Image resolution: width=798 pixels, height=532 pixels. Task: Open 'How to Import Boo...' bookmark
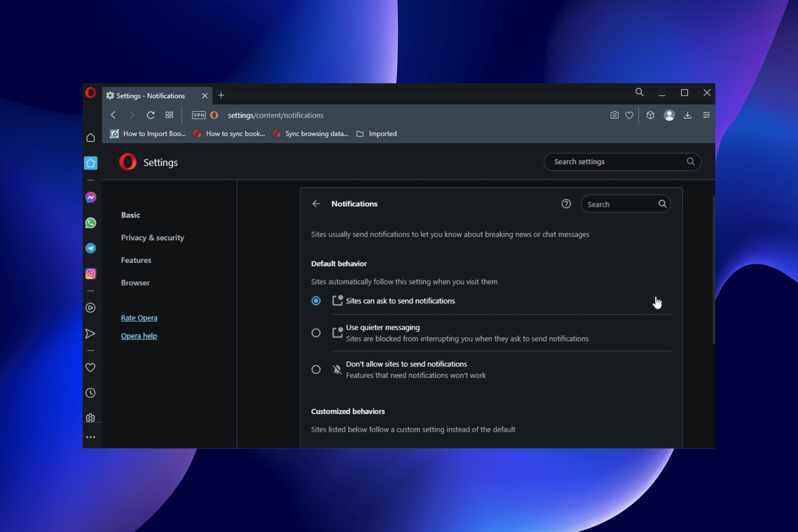(x=148, y=134)
